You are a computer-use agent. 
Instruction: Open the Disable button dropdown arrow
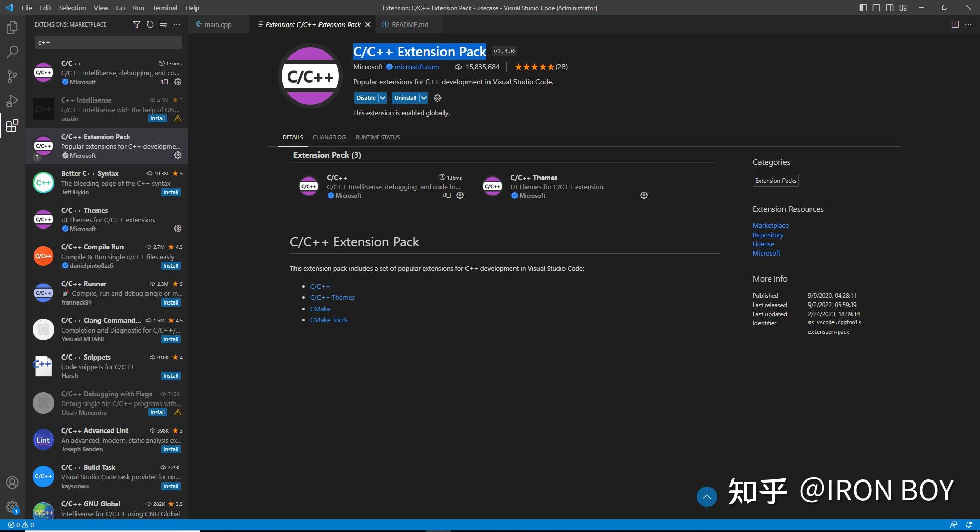point(383,98)
